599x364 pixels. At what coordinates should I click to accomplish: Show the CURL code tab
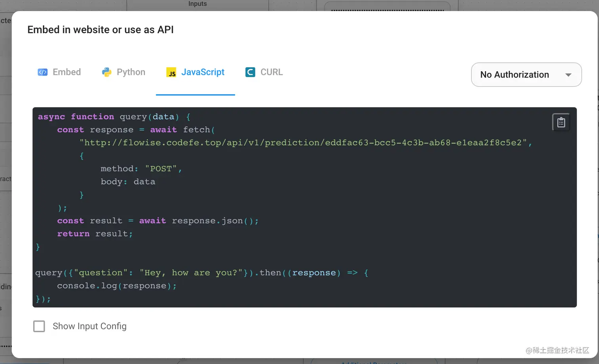[x=271, y=72]
